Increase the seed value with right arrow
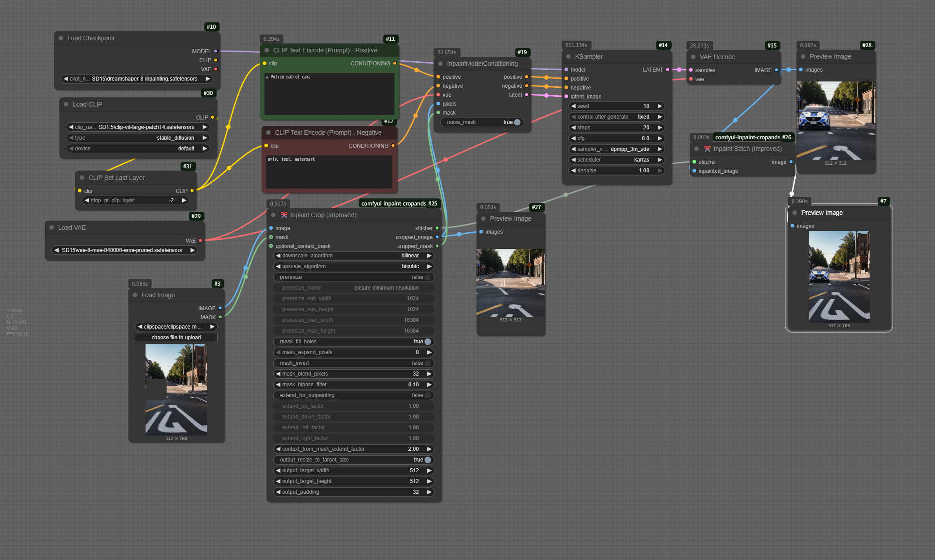Viewport: 935px width, 560px height. [659, 107]
